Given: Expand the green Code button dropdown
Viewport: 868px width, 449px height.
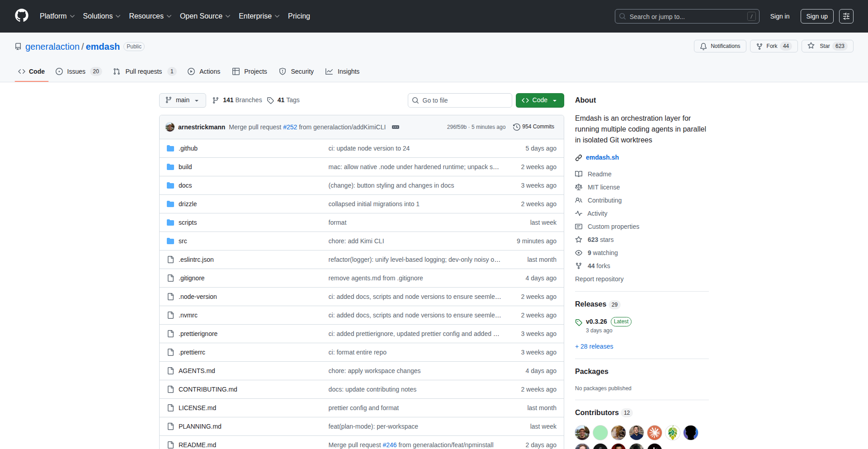Looking at the screenshot, I should tap(555, 100).
